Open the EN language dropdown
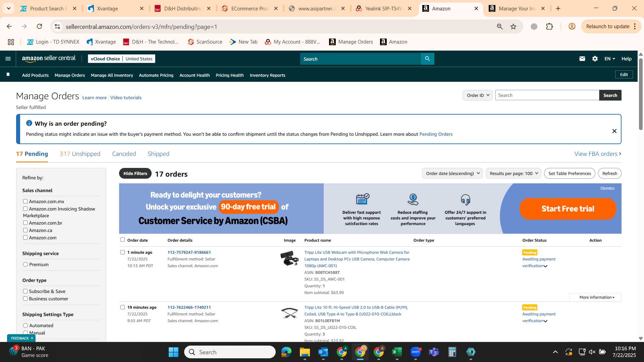Viewport: 644px width, 362px height. click(x=609, y=59)
